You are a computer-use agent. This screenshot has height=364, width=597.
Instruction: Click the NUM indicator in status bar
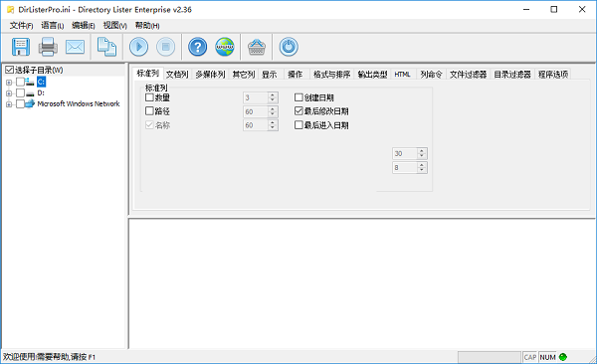[547, 357]
